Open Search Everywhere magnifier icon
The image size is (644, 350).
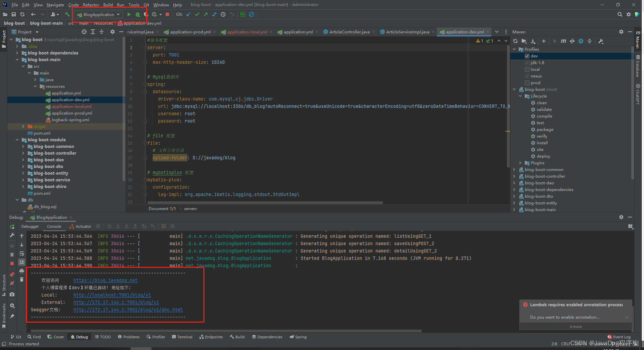620,14
